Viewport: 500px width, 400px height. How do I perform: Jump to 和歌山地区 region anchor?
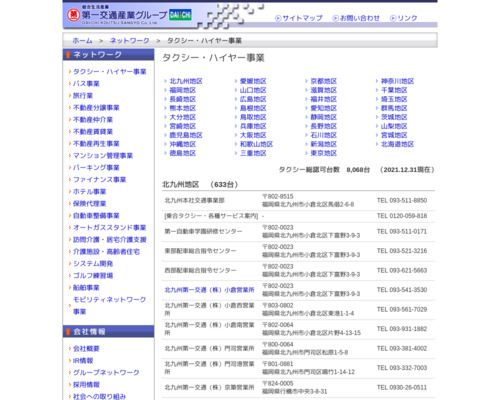(x=256, y=144)
